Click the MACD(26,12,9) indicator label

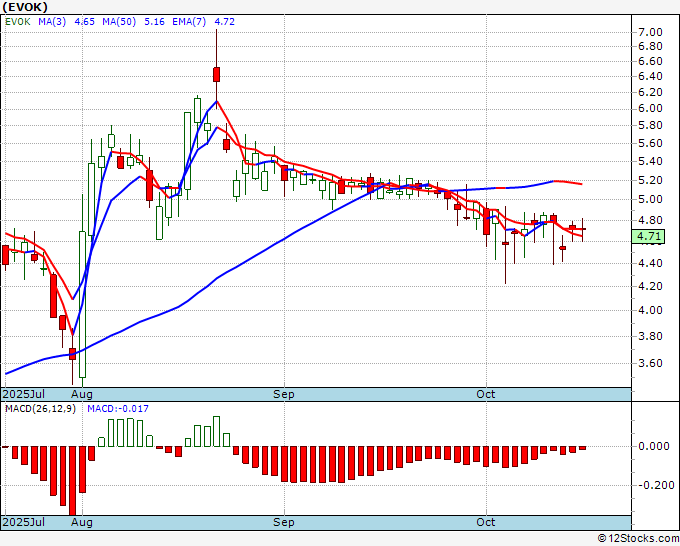[41, 409]
